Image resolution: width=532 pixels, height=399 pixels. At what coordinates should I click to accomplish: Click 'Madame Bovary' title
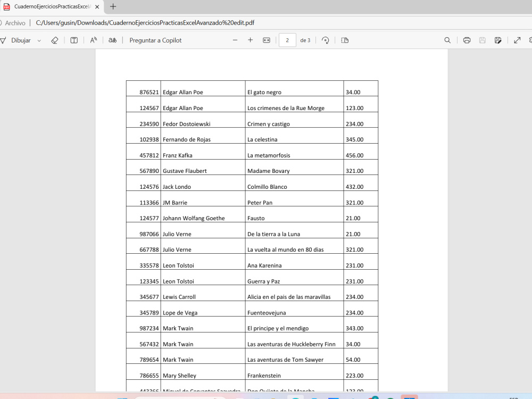click(x=268, y=171)
